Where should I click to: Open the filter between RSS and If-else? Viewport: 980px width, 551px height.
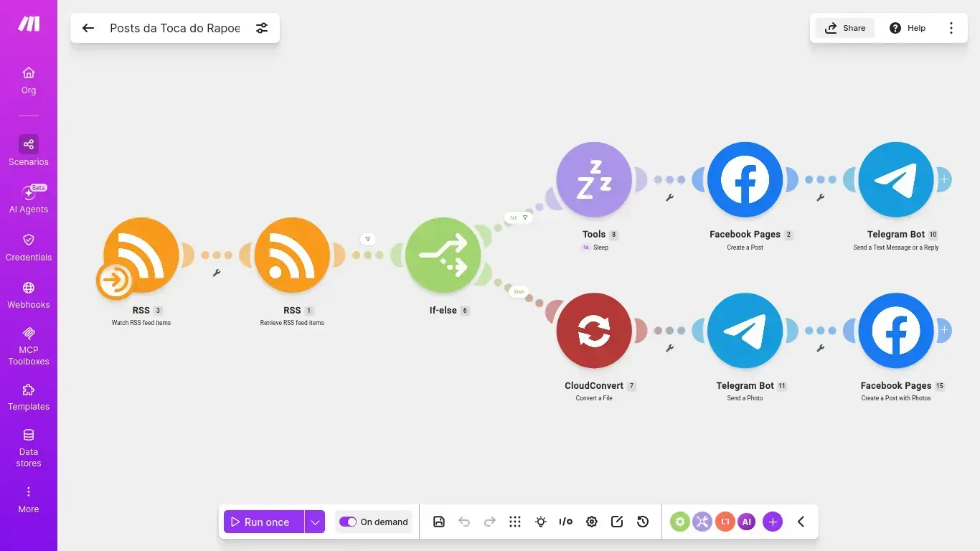tap(367, 239)
